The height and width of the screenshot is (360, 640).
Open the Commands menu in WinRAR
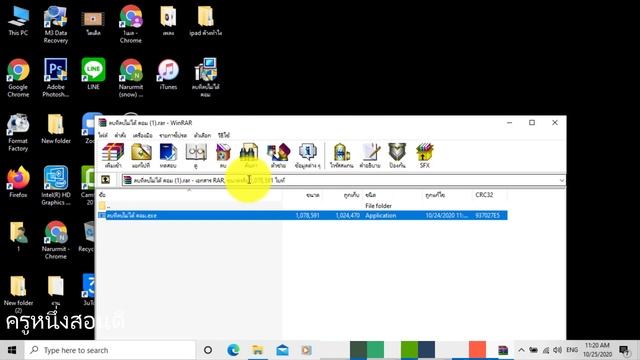point(120,135)
